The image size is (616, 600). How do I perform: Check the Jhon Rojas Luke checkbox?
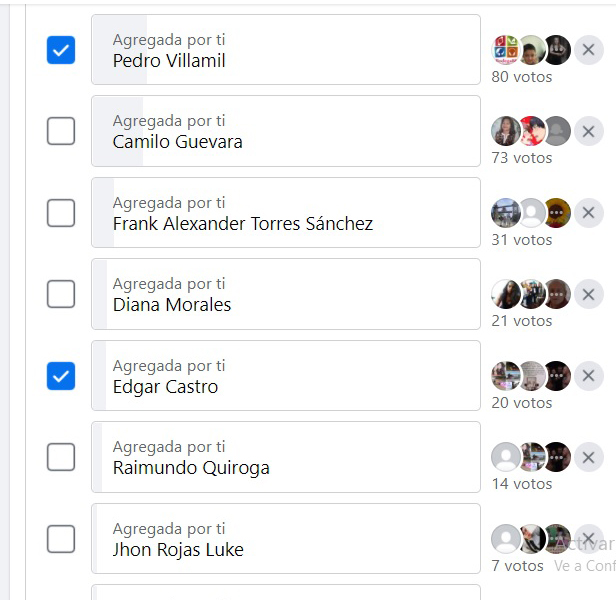tap(61, 539)
